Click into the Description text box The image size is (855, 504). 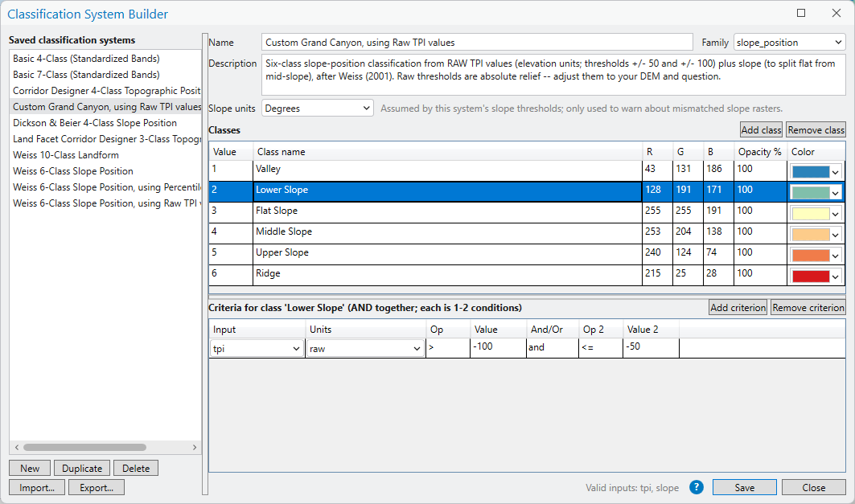553,75
